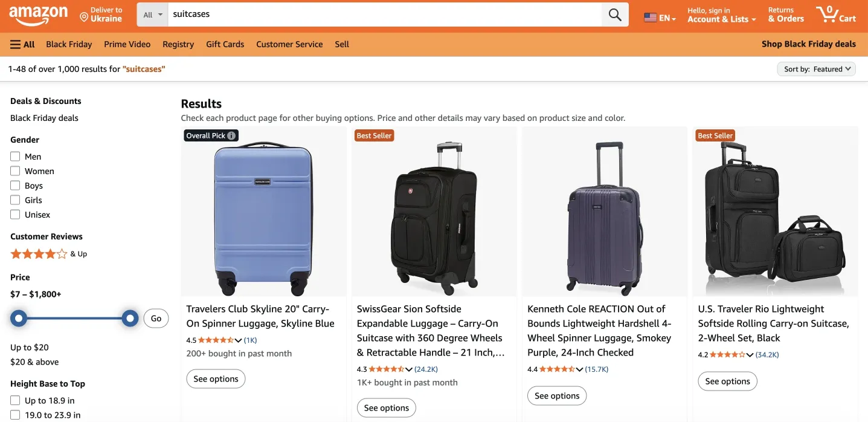Open the Sort by Featured dropdown

click(x=816, y=68)
